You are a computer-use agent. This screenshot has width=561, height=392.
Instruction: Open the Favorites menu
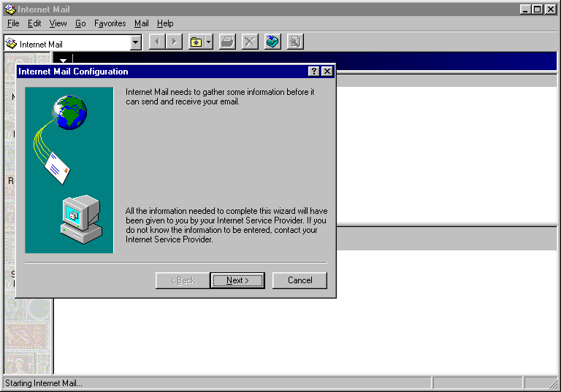[x=110, y=23]
